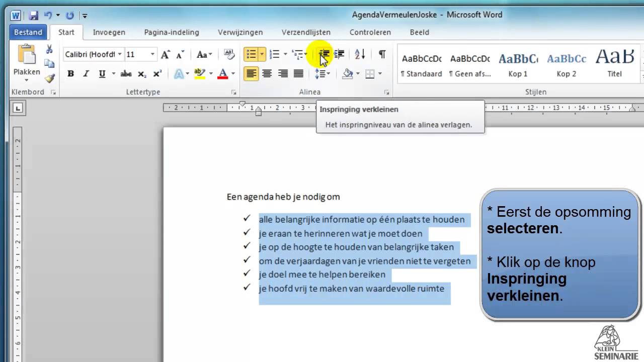644x362 pixels.
Task: Click the Sort A-Z icon
Action: pyautogui.click(x=360, y=54)
